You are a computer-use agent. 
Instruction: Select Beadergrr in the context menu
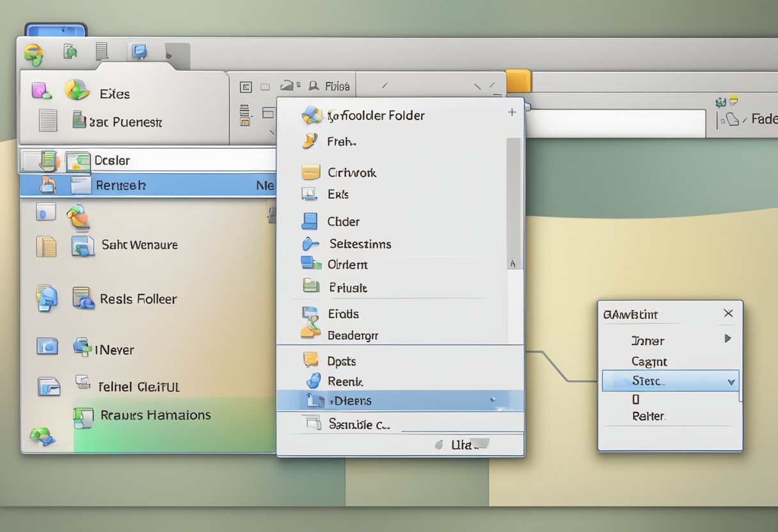(353, 335)
